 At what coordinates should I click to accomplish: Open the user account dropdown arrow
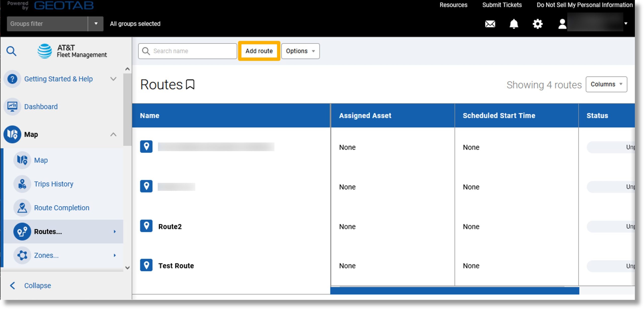point(626,23)
